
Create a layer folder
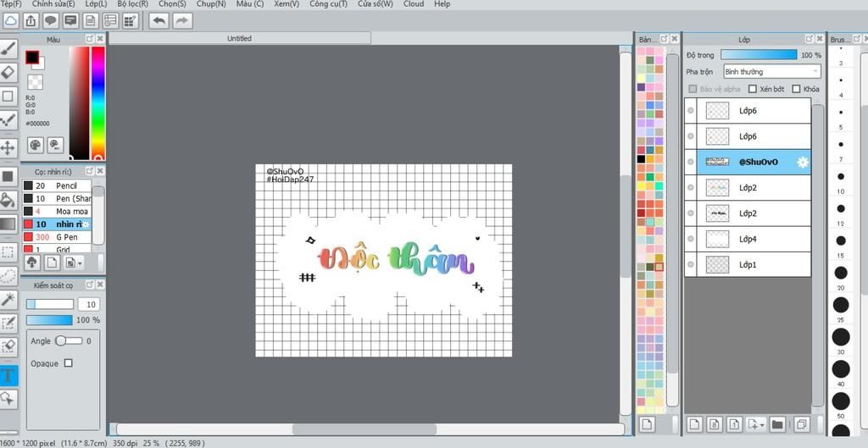tap(777, 424)
